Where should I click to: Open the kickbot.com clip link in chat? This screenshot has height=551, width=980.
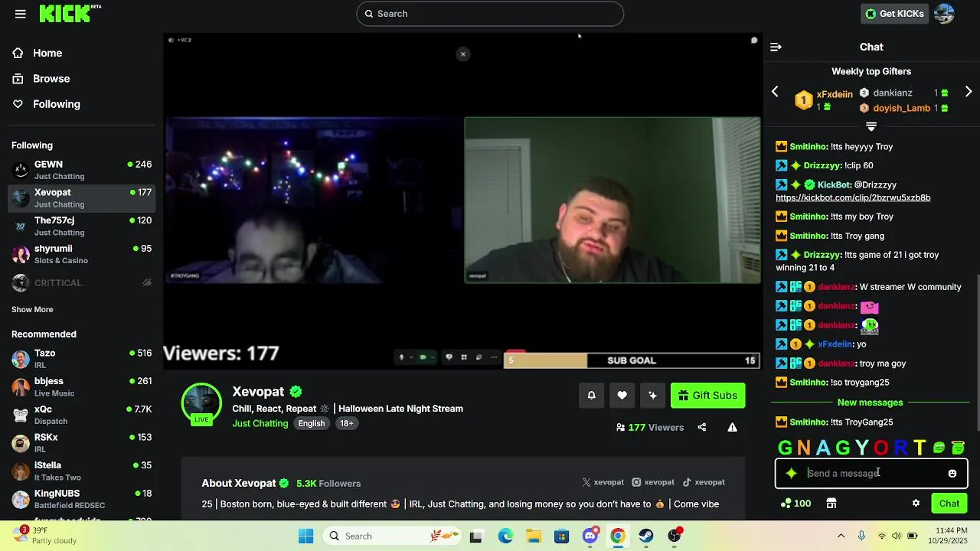853,197
